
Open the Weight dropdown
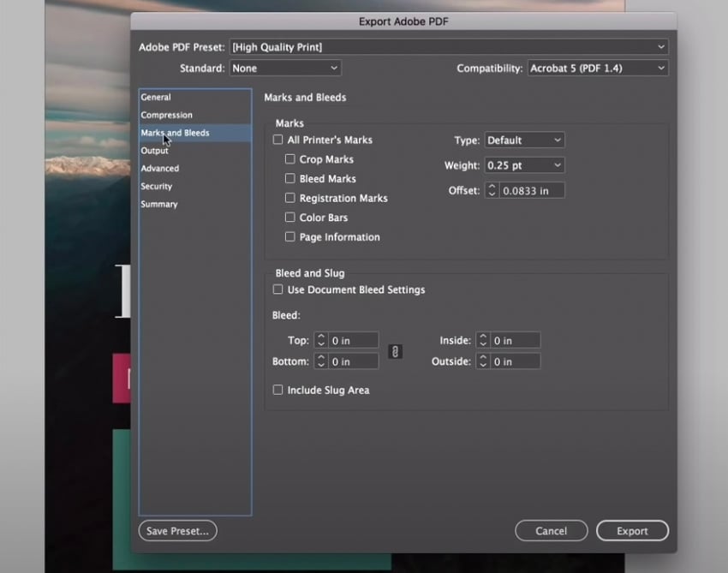pyautogui.click(x=524, y=164)
